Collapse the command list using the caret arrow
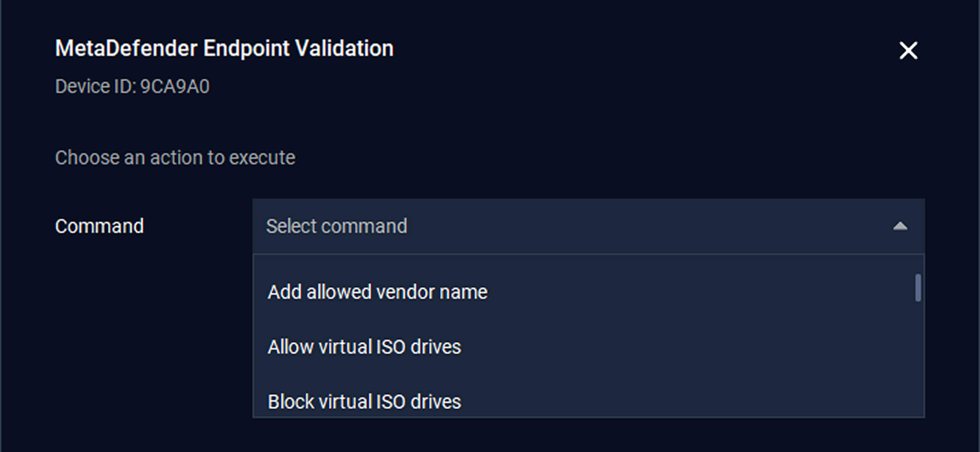980x452 pixels. point(900,226)
